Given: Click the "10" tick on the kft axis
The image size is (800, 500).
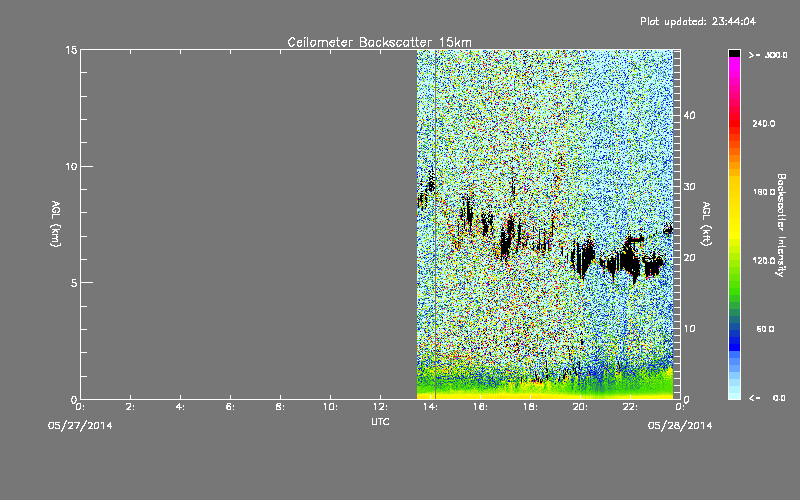Looking at the screenshot, I should coord(689,328).
